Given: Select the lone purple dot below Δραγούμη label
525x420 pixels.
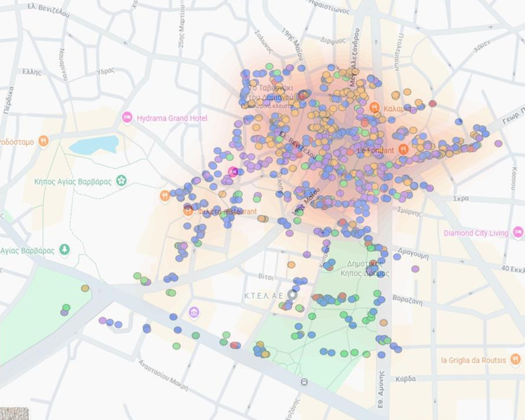Looking at the screenshot, I should click(415, 269).
